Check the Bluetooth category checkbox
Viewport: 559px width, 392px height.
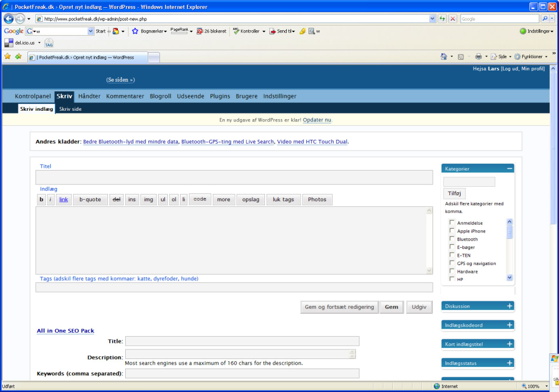(x=452, y=239)
